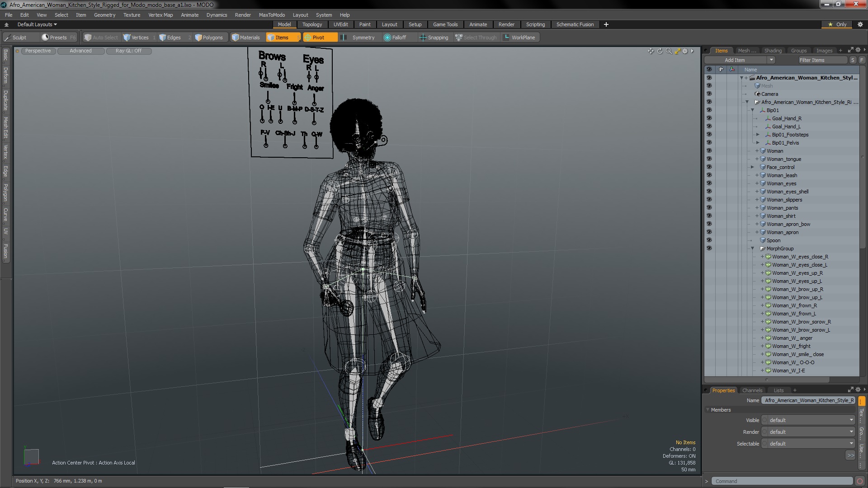Click the Add Item button
This screenshot has height=488, width=868.
[736, 60]
